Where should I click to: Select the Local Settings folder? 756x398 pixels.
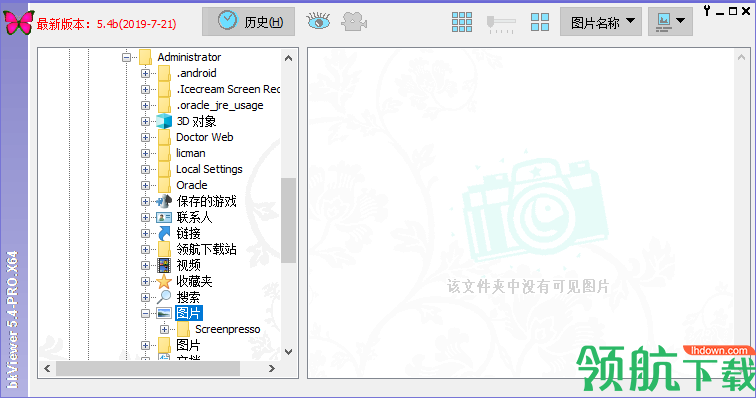(x=209, y=169)
